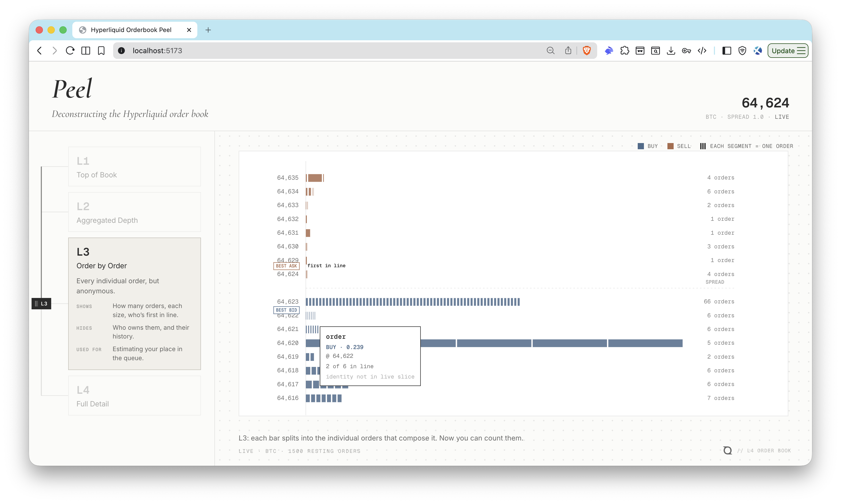
Task: Click the Leo colorful star icon
Action: [x=758, y=51]
